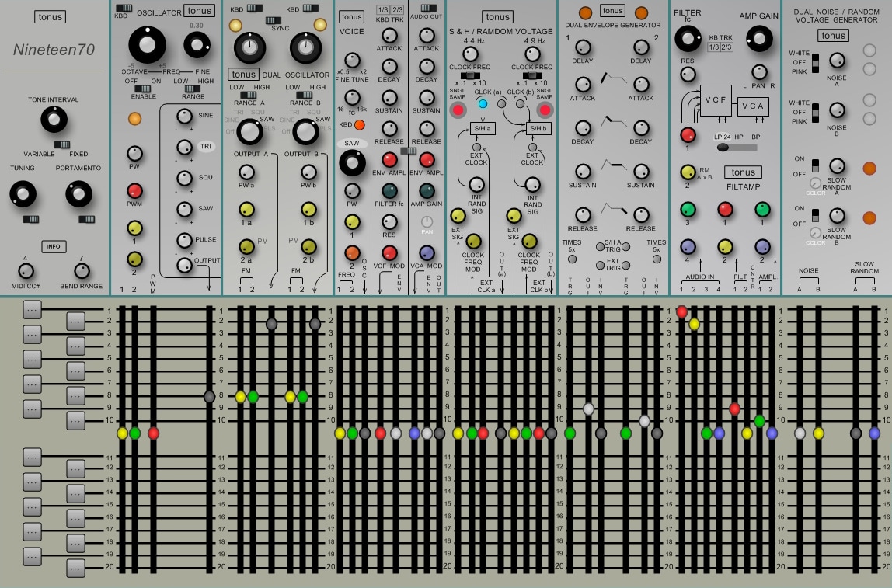Toggle the Oscillator Enable OFF/ON switch
Image resolution: width=892 pixels, height=588 pixels.
(x=142, y=89)
